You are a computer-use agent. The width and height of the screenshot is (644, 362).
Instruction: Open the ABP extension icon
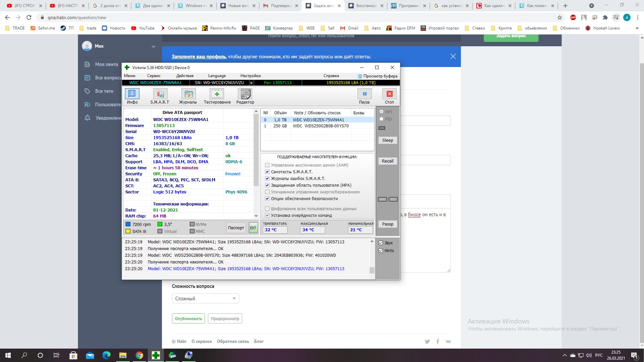coord(573,17)
